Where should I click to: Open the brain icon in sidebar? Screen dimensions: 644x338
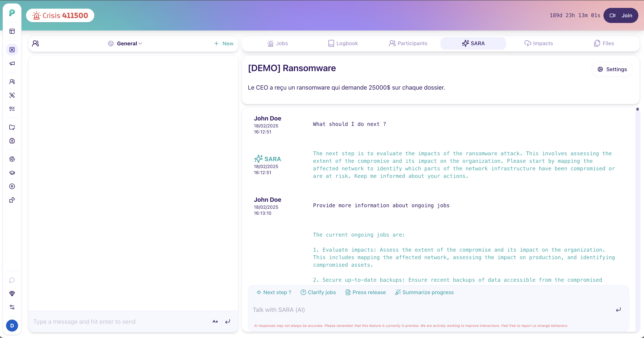[x=12, y=141]
